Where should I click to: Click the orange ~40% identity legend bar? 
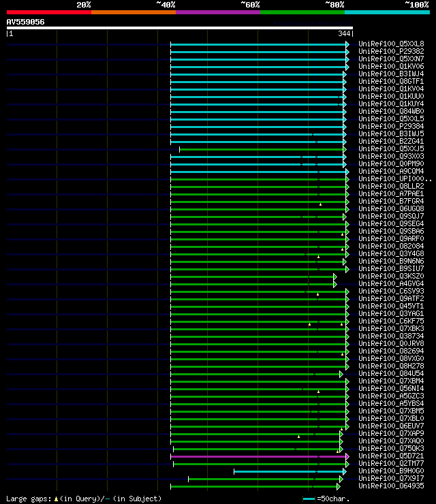pos(134,12)
